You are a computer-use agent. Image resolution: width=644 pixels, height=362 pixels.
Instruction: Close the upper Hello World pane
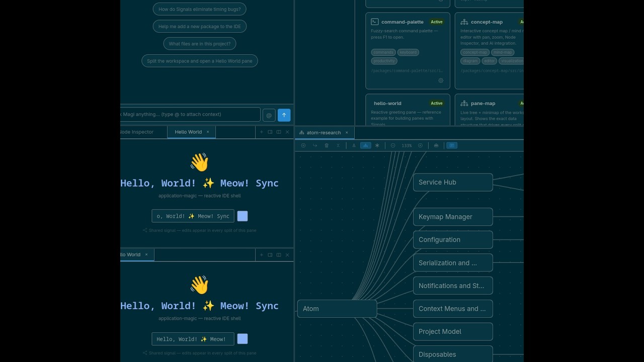point(287,132)
